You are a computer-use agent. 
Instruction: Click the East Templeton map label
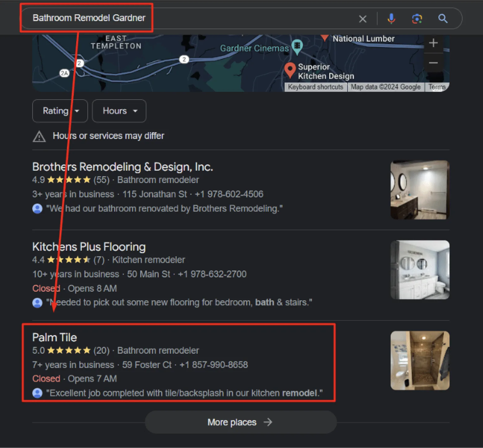pyautogui.click(x=116, y=42)
